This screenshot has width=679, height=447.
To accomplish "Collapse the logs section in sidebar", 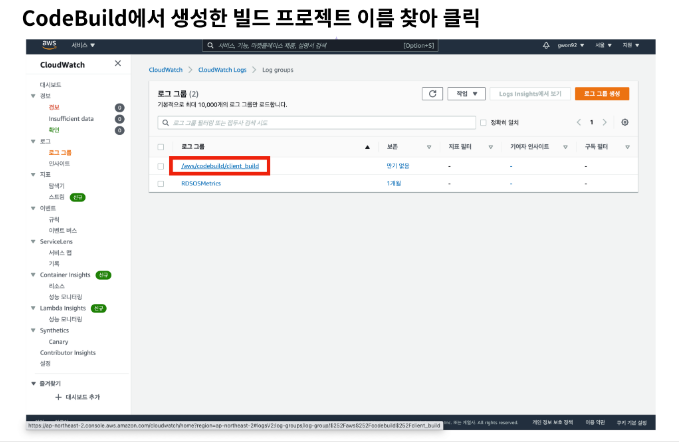I will 33,141.
